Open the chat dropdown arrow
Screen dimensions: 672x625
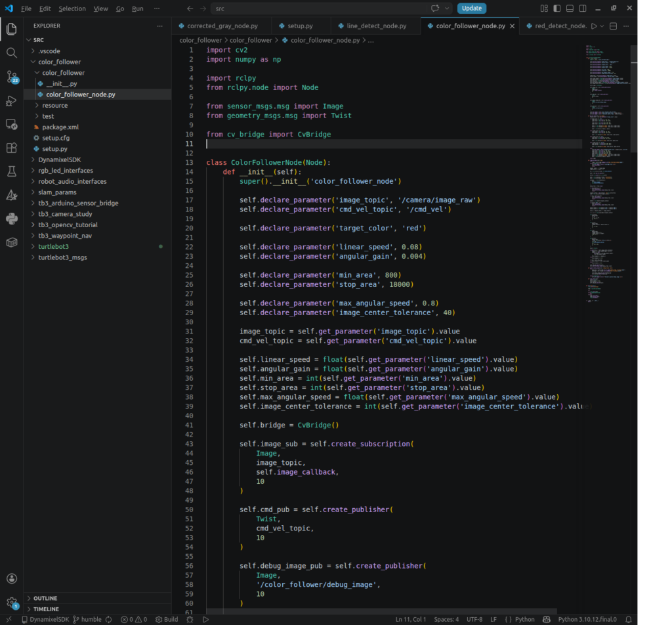coord(446,8)
